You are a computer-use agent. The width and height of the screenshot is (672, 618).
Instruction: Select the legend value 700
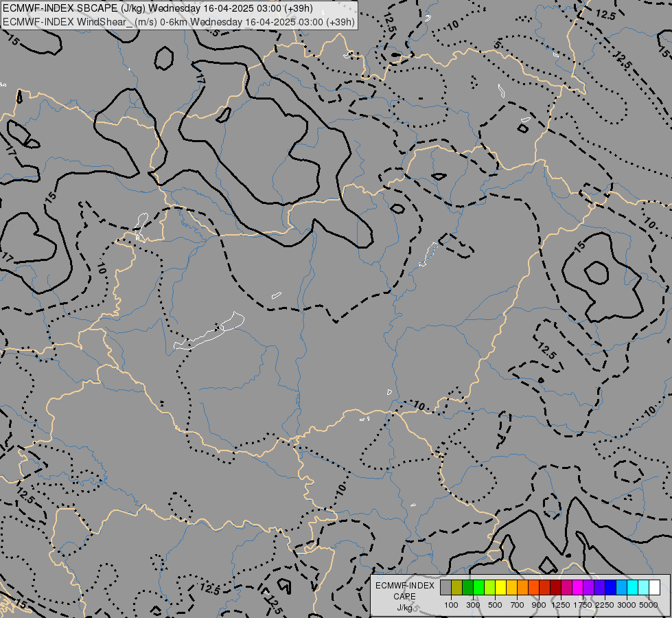click(x=518, y=605)
